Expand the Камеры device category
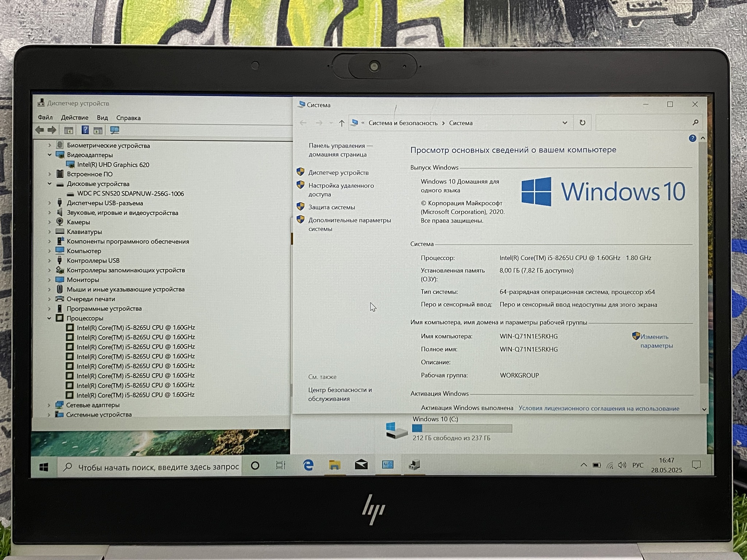This screenshot has height=560, width=747. click(50, 222)
